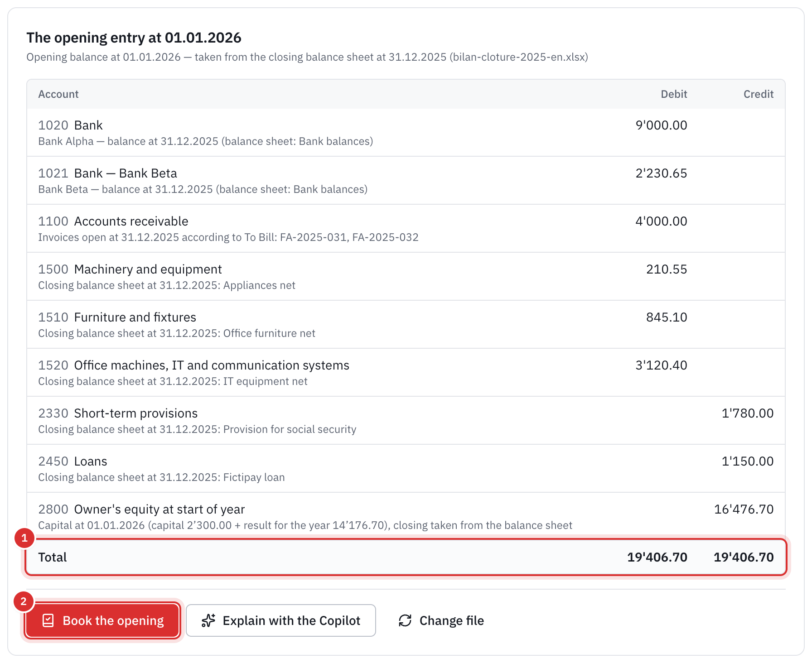The width and height of the screenshot is (812, 663).
Task: Click the 16'476.70 credit amount
Action: pyautogui.click(x=744, y=509)
